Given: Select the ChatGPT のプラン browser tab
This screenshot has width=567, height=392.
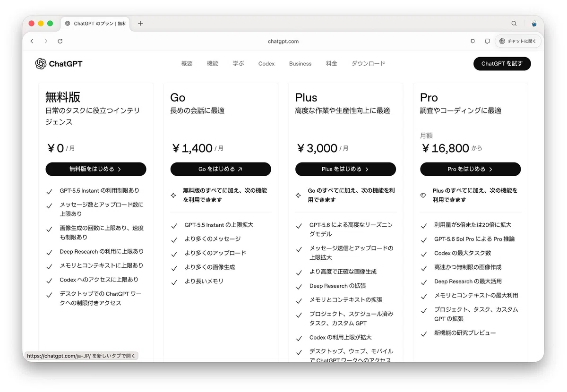Looking at the screenshot, I should pyautogui.click(x=96, y=24).
